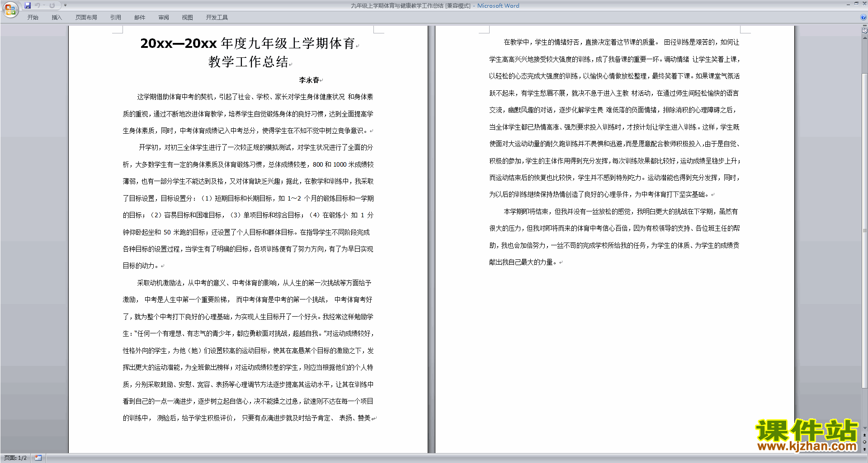Click the last line 献出我自己最大的力量。
The image size is (868, 463).
point(524,262)
